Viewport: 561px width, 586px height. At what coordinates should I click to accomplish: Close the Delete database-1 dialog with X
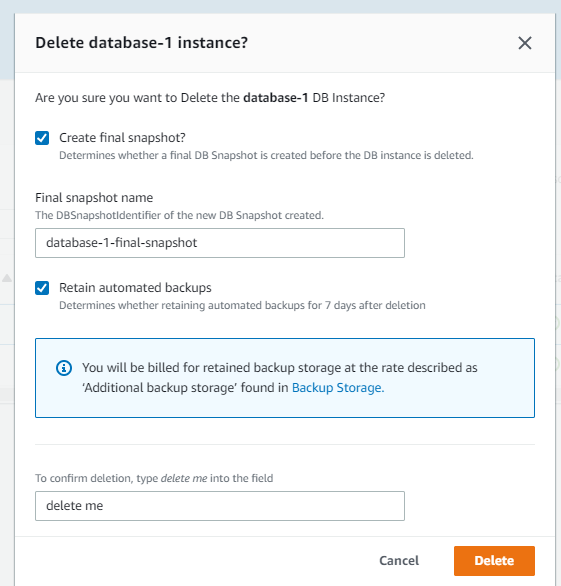click(x=525, y=43)
